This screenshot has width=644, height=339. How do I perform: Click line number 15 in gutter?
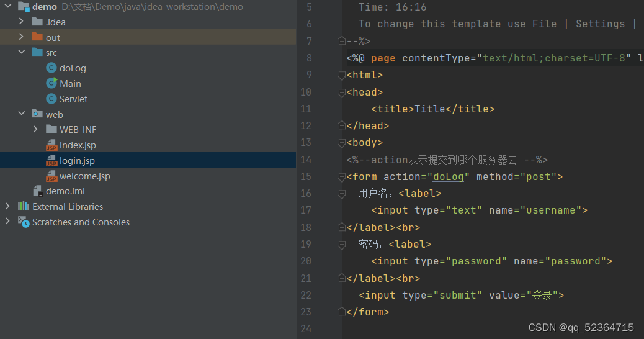[x=306, y=177]
